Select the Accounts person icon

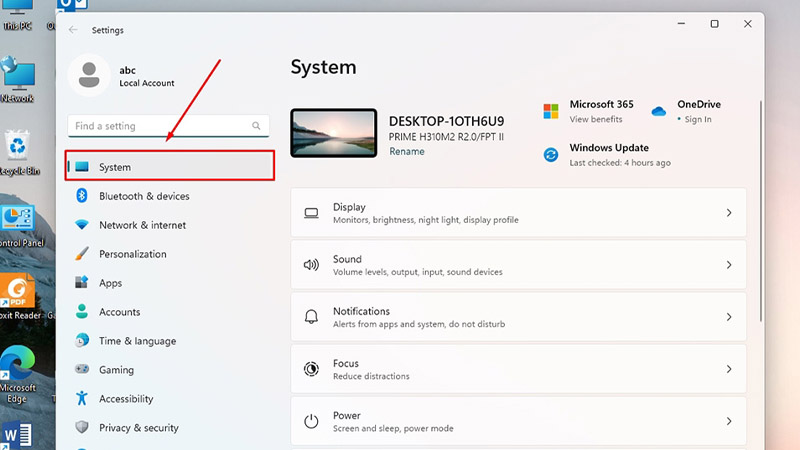tap(82, 312)
